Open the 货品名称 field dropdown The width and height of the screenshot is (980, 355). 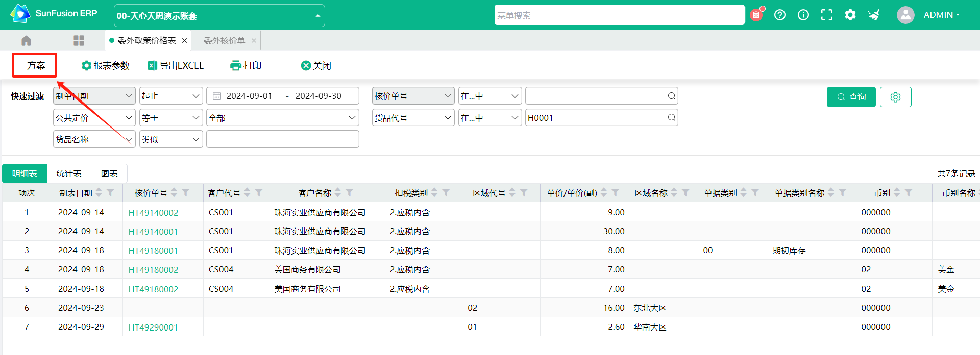[x=94, y=139]
